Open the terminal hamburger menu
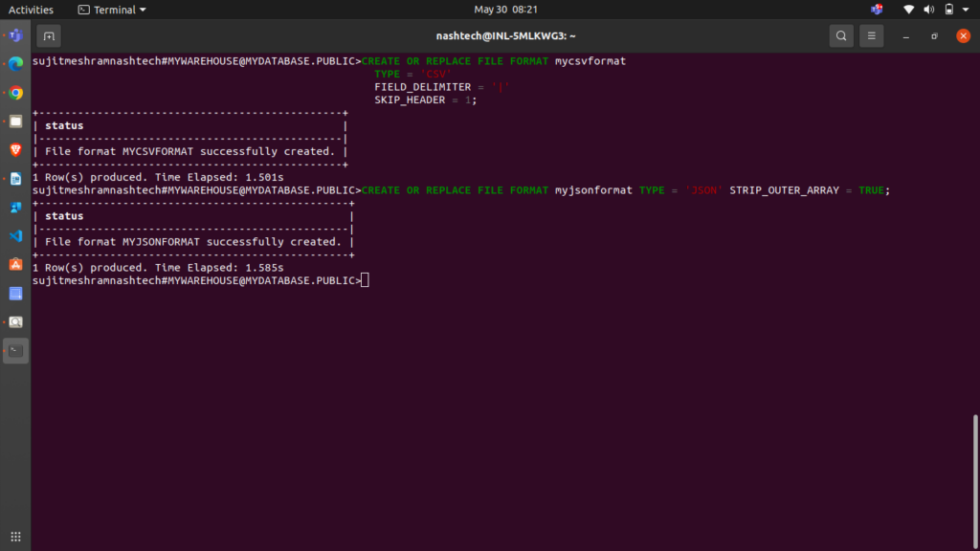This screenshot has height=551, width=980. tap(871, 36)
